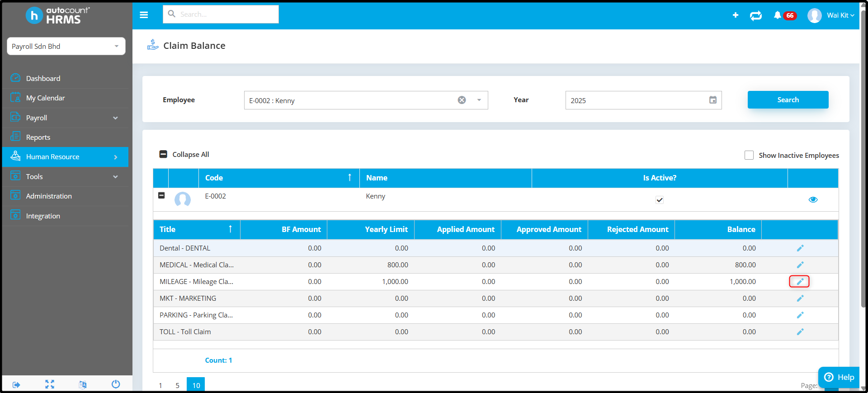Screen dimensions: 868x393
Task: Expand the Tools sidebar menu
Action: click(66, 176)
